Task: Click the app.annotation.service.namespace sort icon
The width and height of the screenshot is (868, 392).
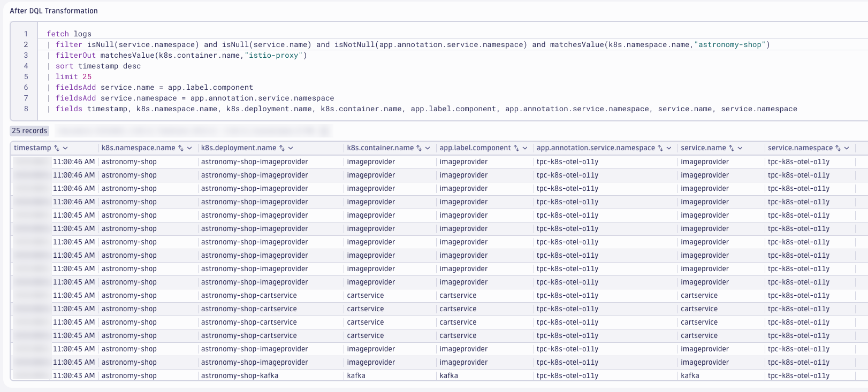Action: pos(660,148)
